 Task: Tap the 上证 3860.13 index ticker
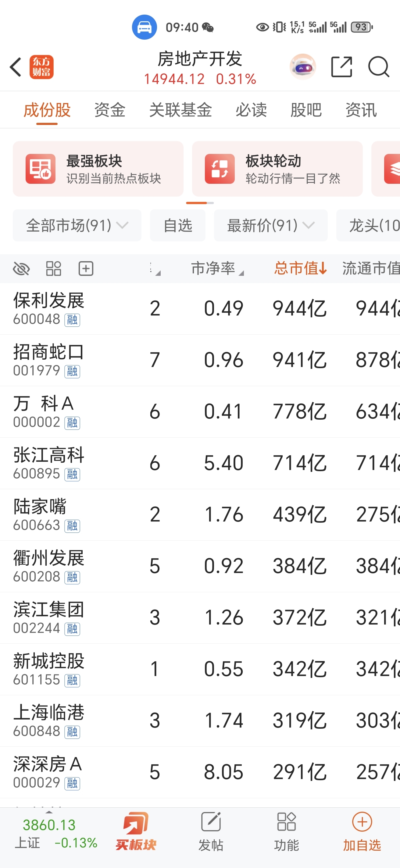click(56, 834)
